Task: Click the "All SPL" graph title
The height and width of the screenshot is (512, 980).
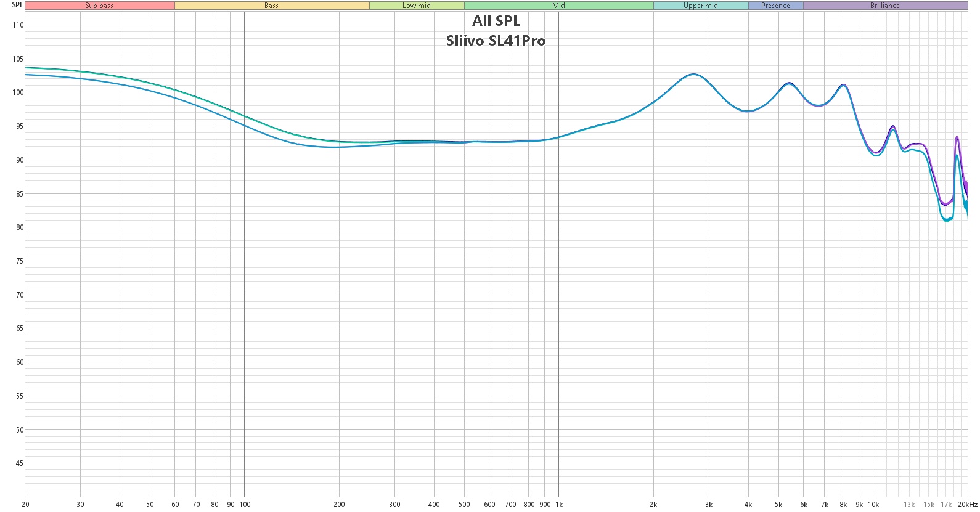Action: (496, 21)
